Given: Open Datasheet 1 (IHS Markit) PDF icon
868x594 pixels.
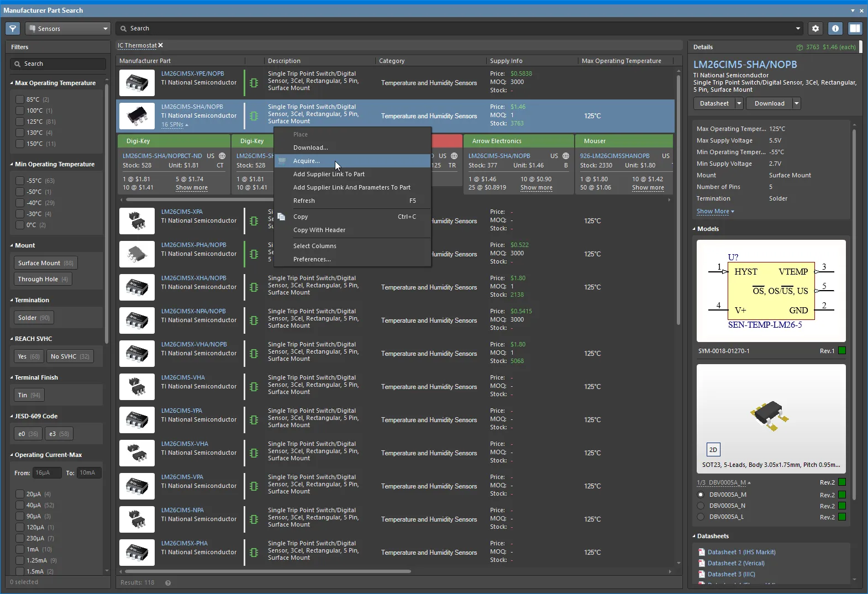Looking at the screenshot, I should click(x=702, y=552).
